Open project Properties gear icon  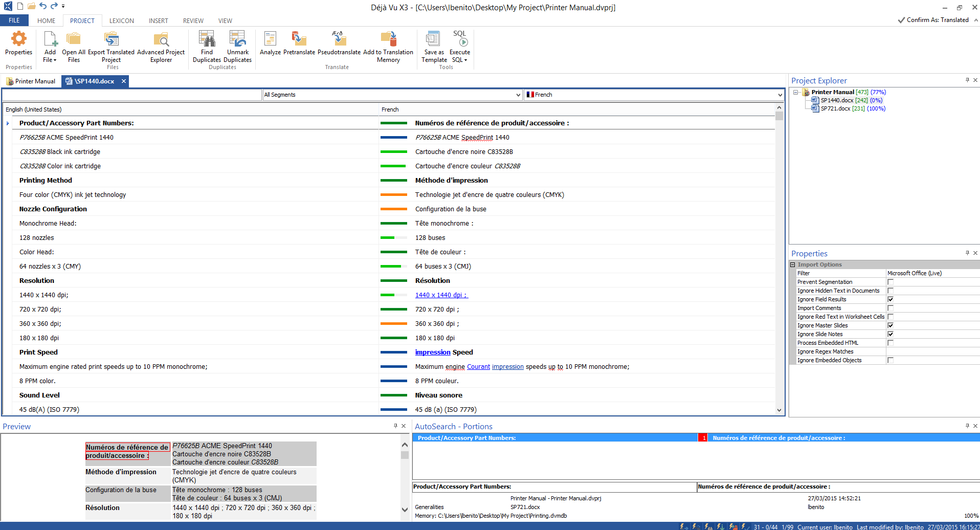18,39
